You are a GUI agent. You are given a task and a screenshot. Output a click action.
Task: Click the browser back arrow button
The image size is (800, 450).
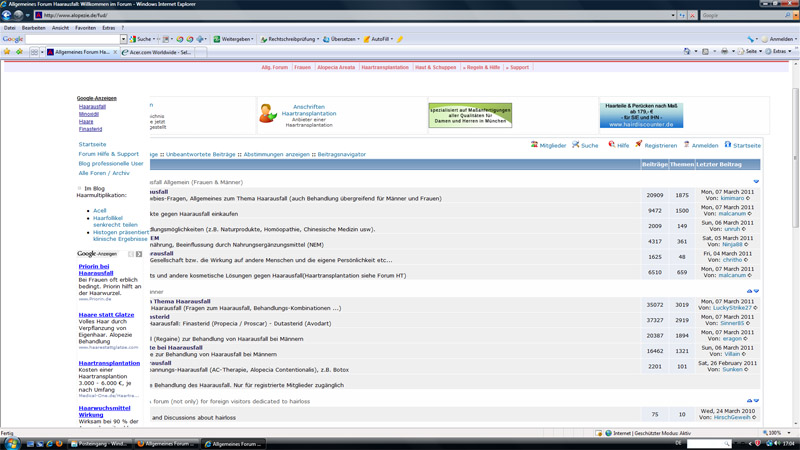[8, 15]
